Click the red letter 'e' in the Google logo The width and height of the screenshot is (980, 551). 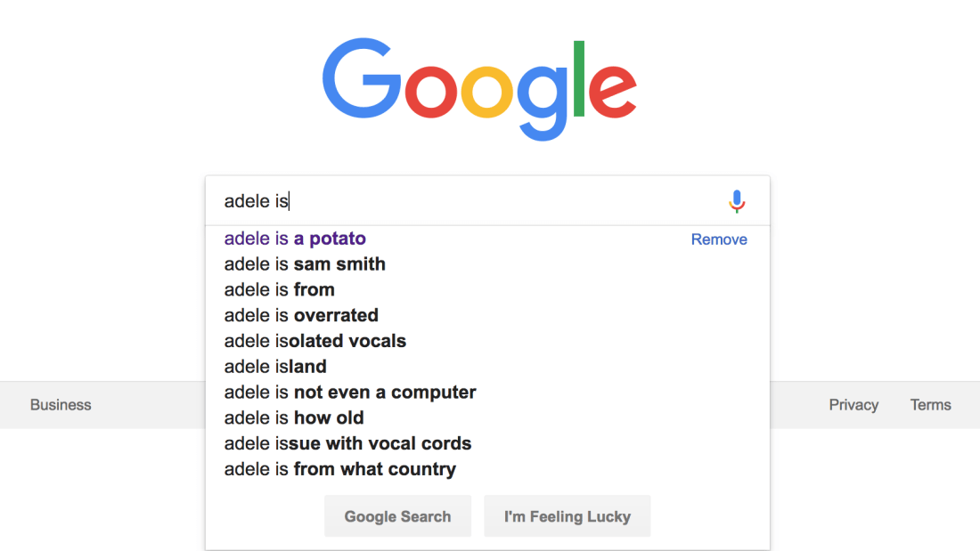(613, 91)
